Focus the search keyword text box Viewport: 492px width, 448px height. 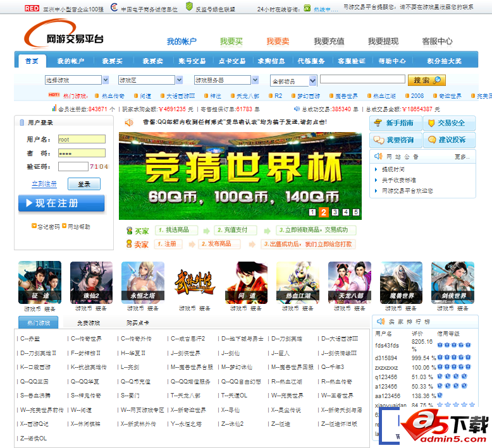(x=363, y=79)
